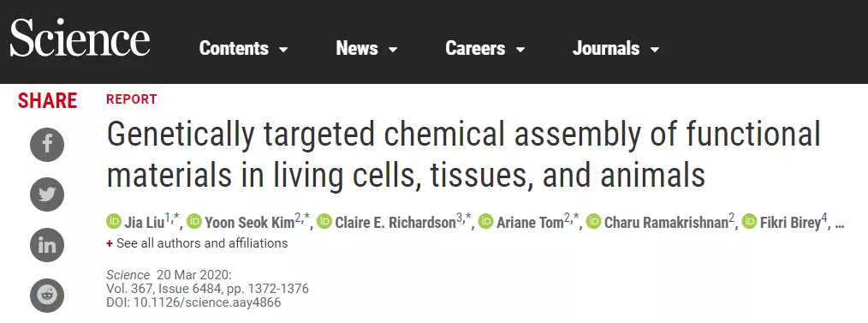
Task: Go to the Science logo homepage
Action: [80, 38]
